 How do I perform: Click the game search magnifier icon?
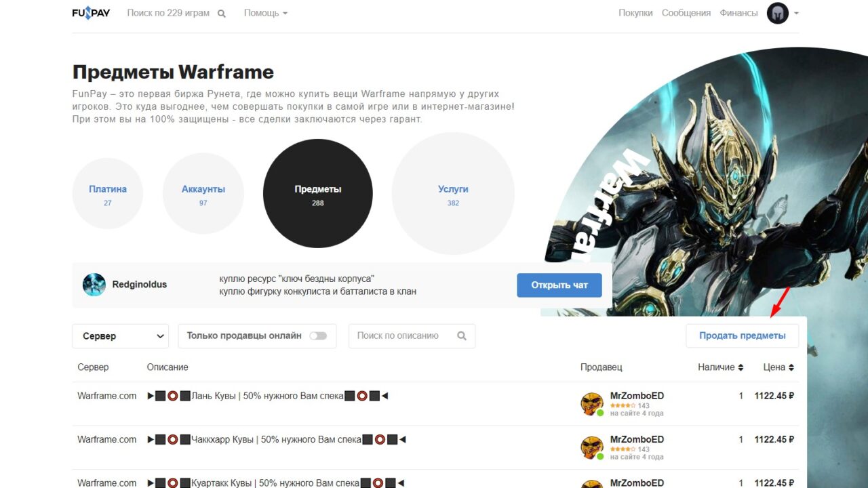[222, 14]
